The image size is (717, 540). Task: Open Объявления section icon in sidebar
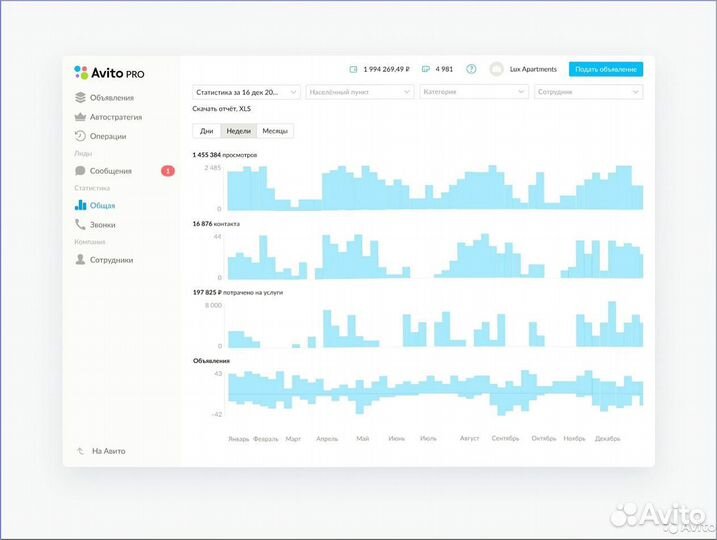(x=80, y=98)
